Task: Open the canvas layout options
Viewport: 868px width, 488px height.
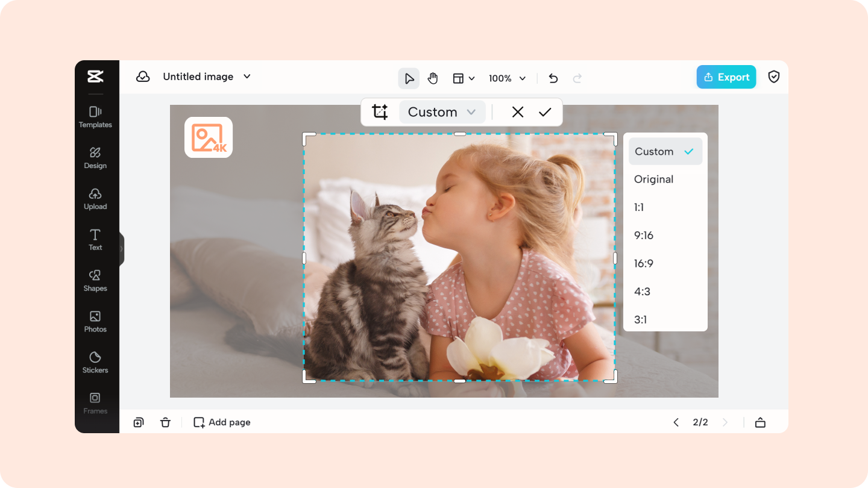Action: [464, 78]
